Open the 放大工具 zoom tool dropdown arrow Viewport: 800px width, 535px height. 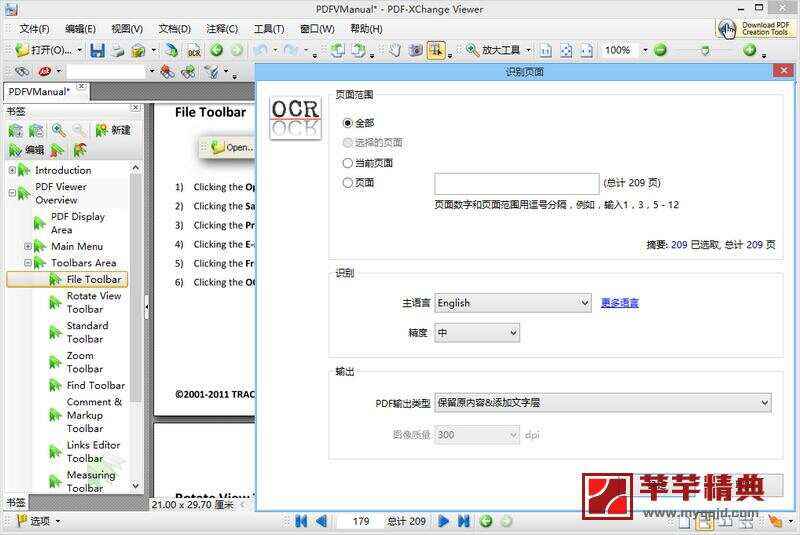coord(529,50)
